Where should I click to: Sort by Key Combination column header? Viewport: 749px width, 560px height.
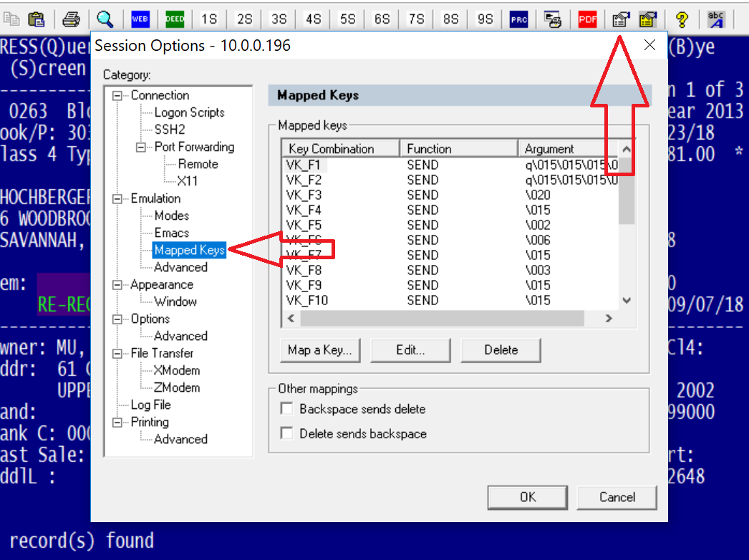point(341,149)
